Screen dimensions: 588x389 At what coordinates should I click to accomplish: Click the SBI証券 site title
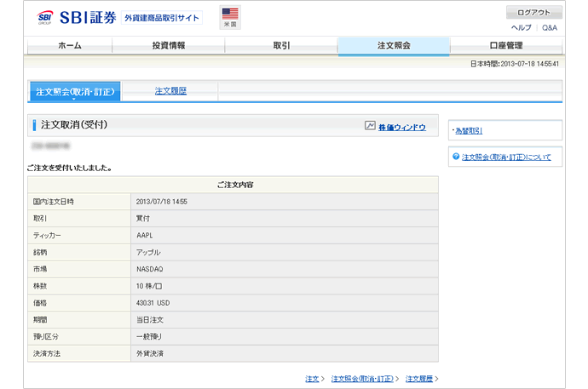click(88, 18)
